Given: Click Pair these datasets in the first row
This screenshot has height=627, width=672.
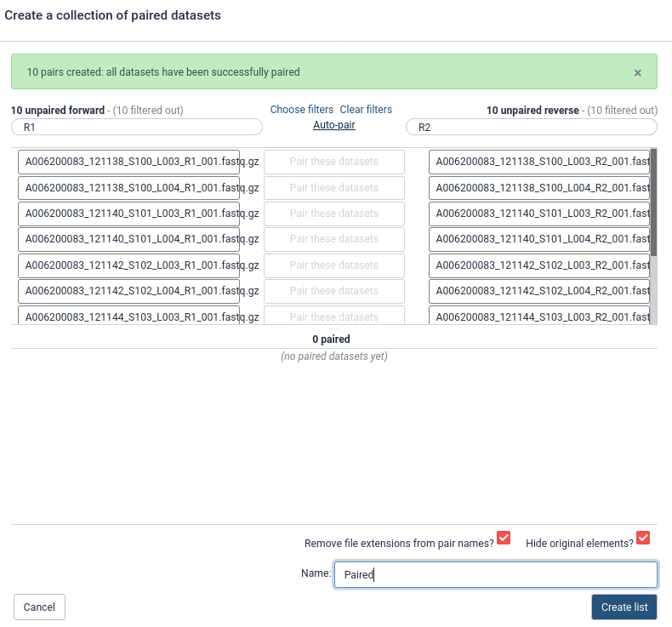Looking at the screenshot, I should [333, 162].
